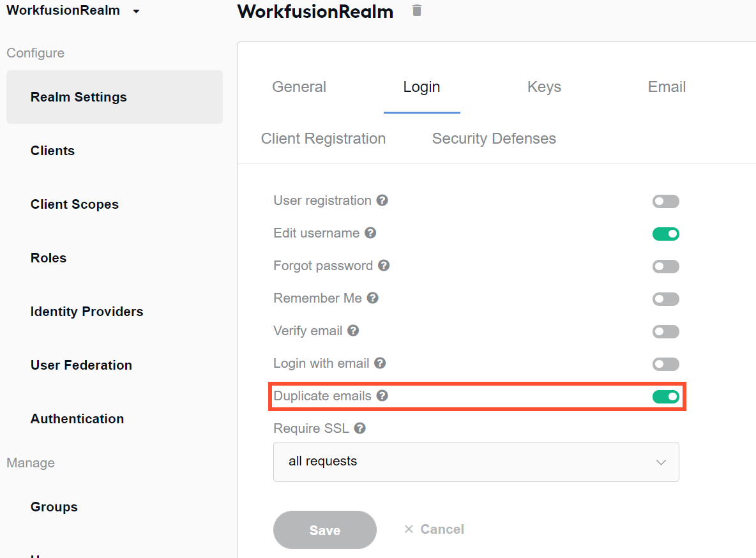The image size is (756, 558).
Task: Disable the Edit username toggle
Action: 666,234
